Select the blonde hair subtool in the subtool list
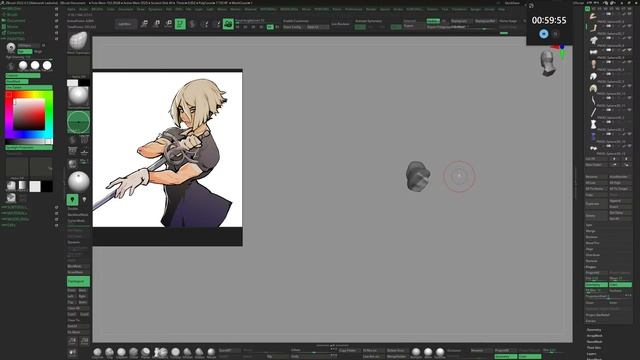Image resolution: width=640 pixels, height=360 pixels. pyautogui.click(x=593, y=88)
